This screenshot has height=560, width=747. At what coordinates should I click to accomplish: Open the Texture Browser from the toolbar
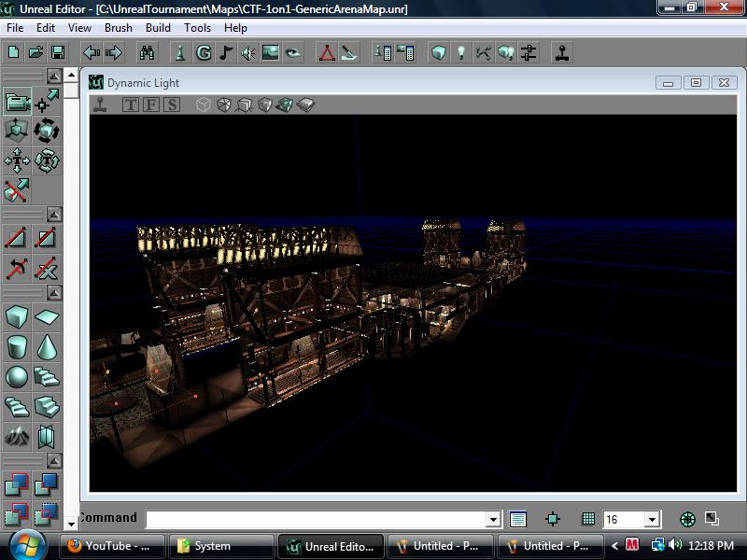click(x=273, y=53)
